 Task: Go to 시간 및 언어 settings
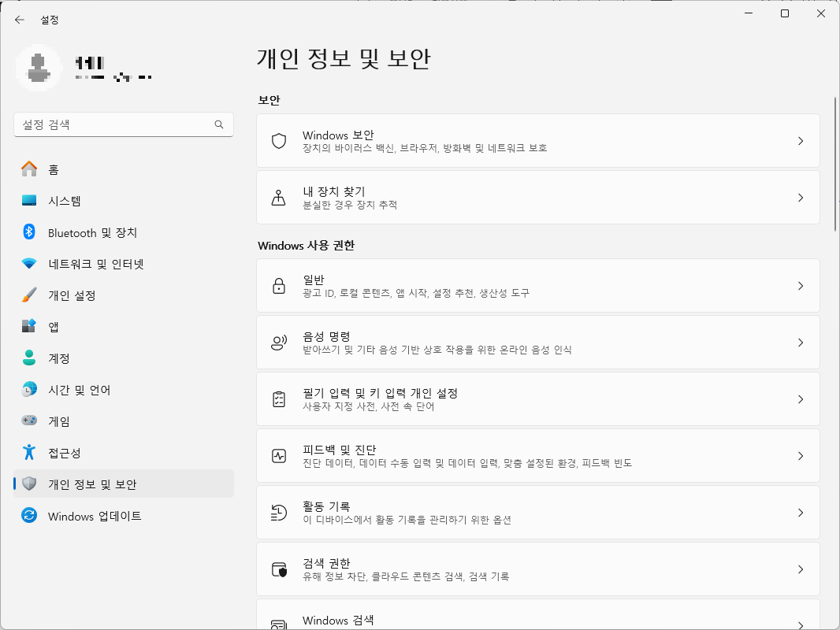124,390
